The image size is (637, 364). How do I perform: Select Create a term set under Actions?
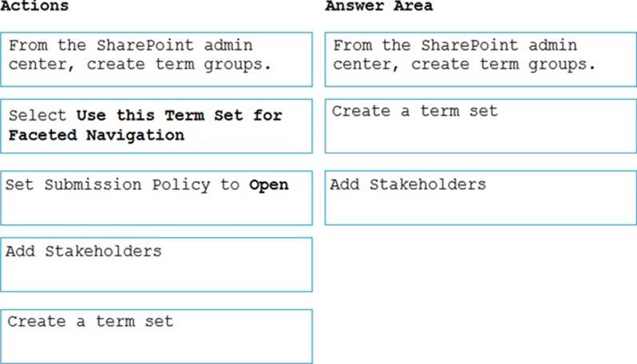coord(156,336)
